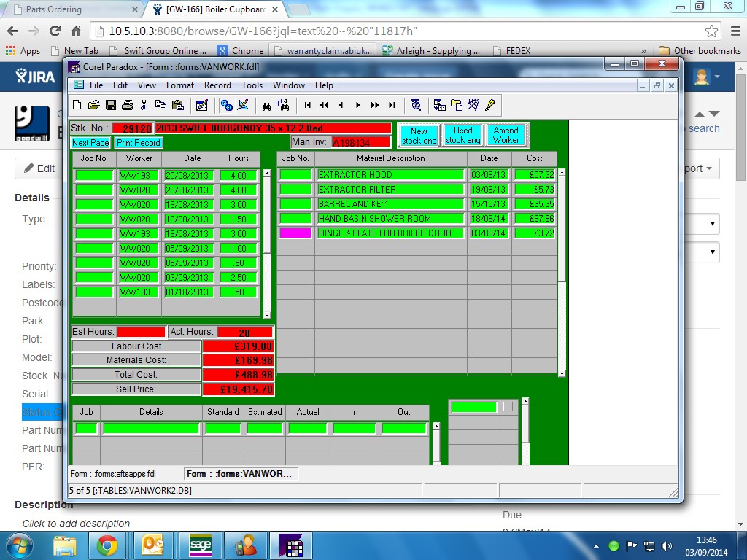Click the Open folder toolbar icon
Viewport: 747px width, 560px height.
tap(94, 105)
